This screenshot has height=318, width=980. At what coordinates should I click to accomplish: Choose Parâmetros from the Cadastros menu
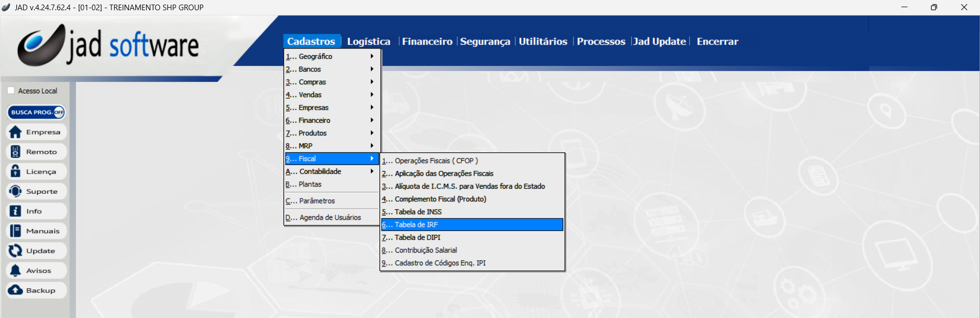[317, 201]
